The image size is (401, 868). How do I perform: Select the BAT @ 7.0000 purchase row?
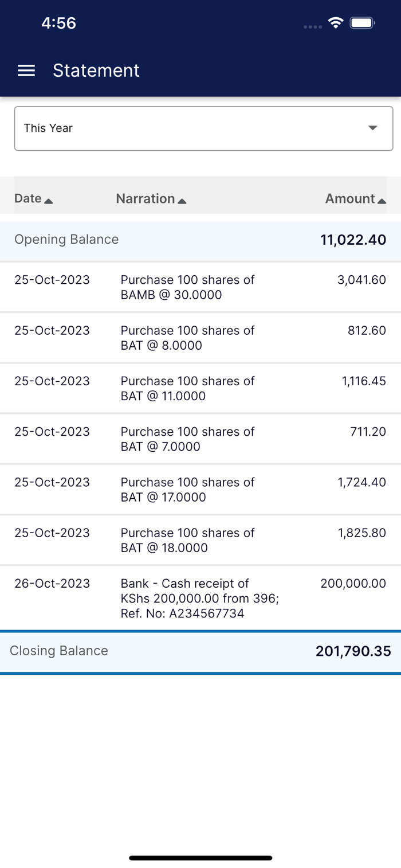click(200, 439)
